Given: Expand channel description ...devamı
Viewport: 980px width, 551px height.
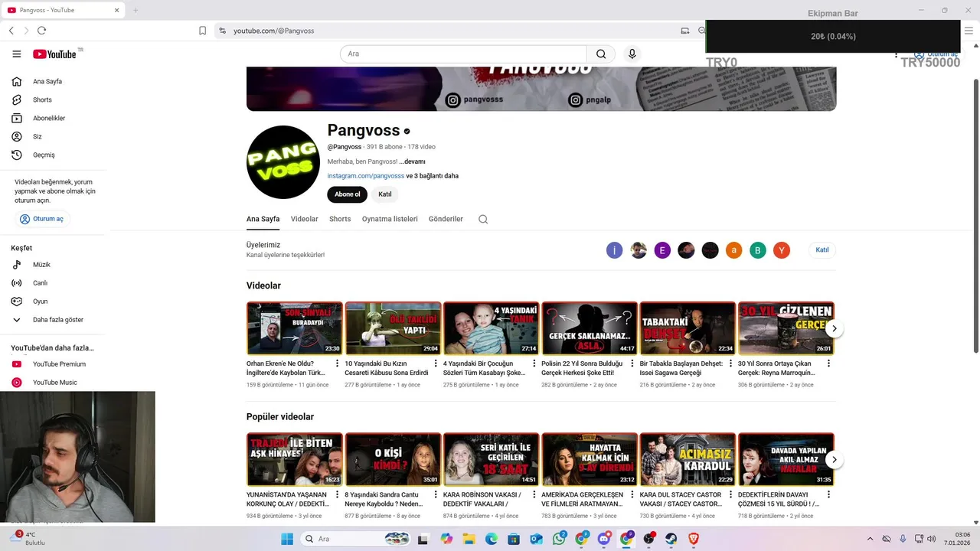Looking at the screenshot, I should (x=412, y=161).
